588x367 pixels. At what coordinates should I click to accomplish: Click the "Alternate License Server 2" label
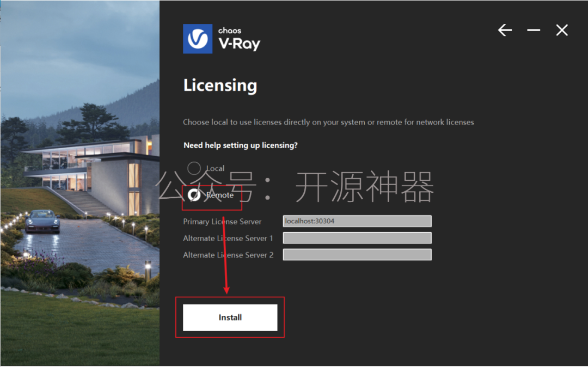pyautogui.click(x=228, y=255)
